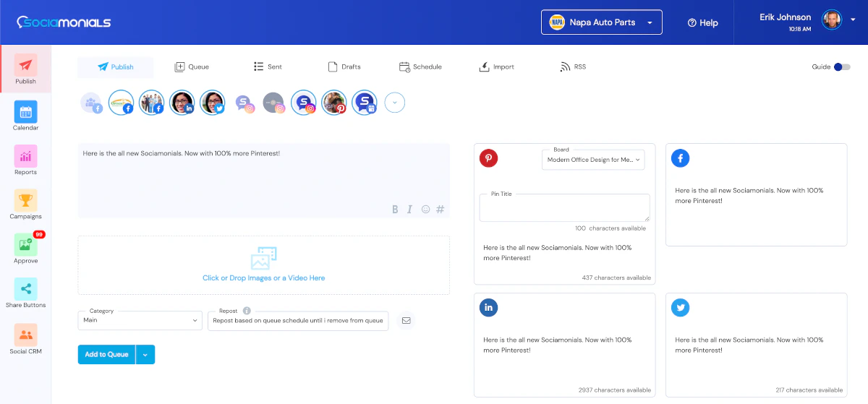Click Erik Johnson's profile photo

point(832,20)
